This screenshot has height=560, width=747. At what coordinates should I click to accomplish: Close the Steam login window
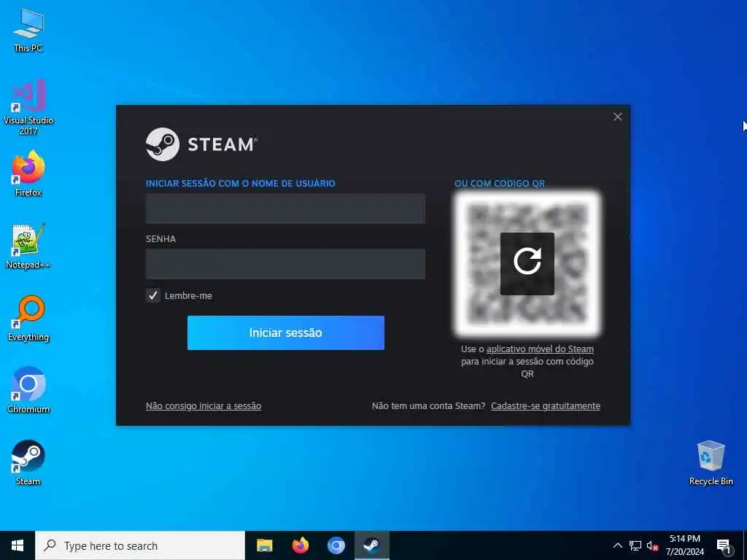[617, 117]
